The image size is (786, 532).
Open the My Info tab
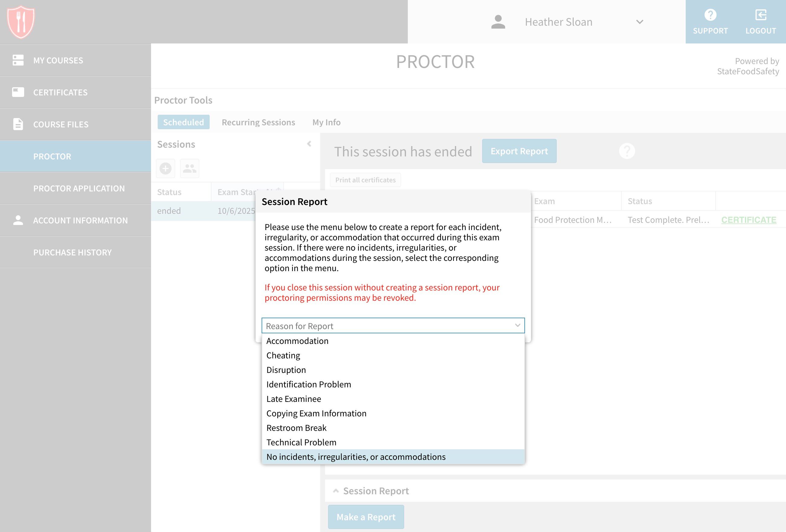[x=326, y=122]
